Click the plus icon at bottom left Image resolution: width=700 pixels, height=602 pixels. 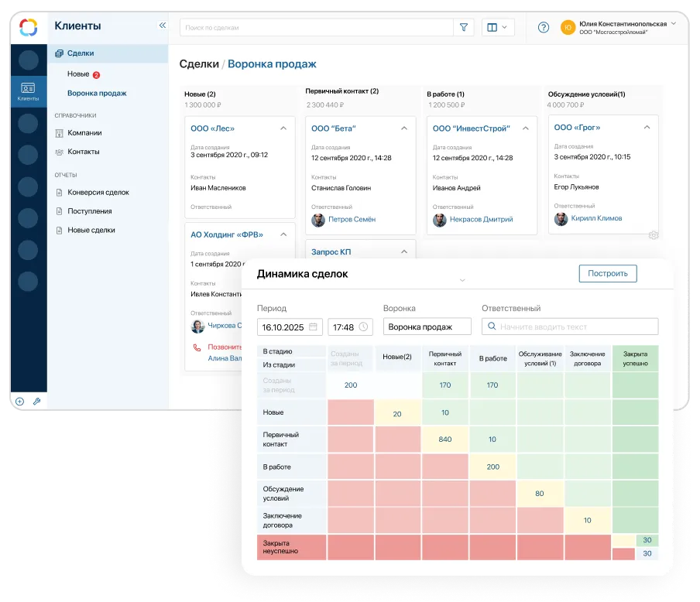[x=20, y=402]
